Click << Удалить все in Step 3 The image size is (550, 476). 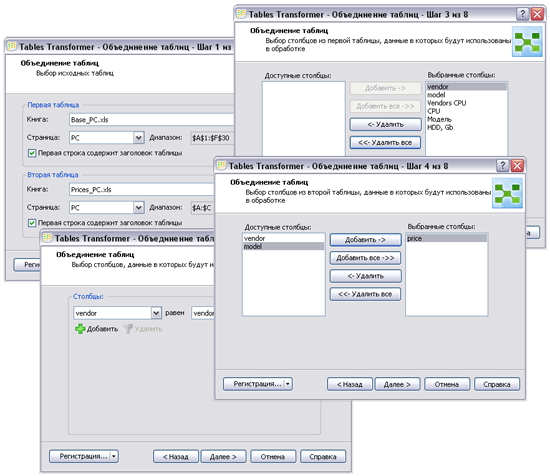pos(385,142)
